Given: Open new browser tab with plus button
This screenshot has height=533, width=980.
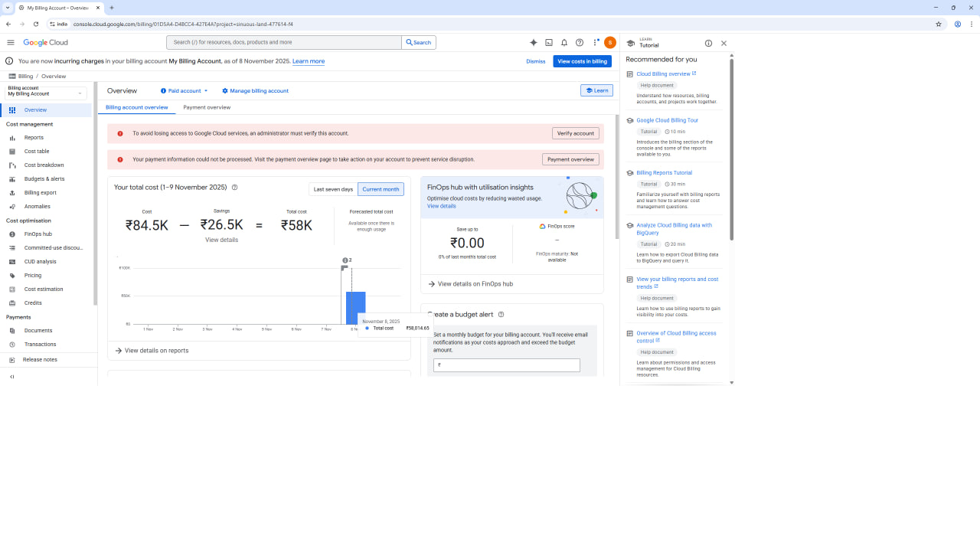Looking at the screenshot, I should [x=112, y=8].
